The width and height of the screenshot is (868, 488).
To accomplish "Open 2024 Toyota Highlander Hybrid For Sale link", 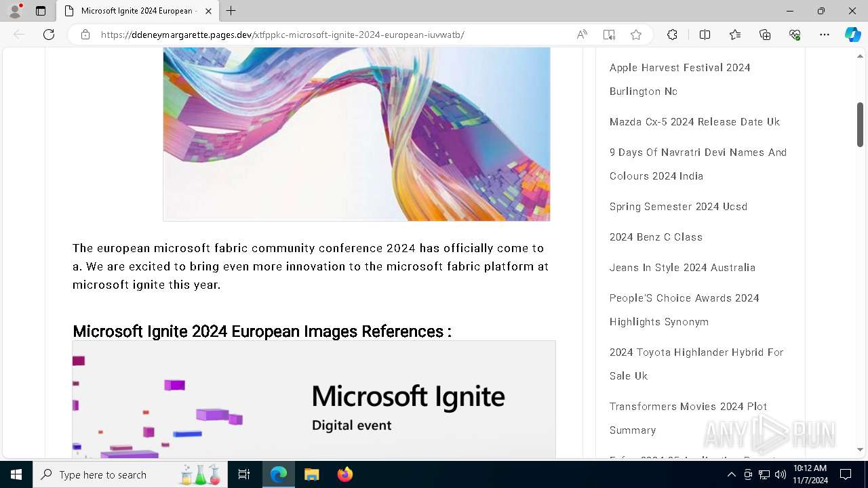I will tap(696, 364).
